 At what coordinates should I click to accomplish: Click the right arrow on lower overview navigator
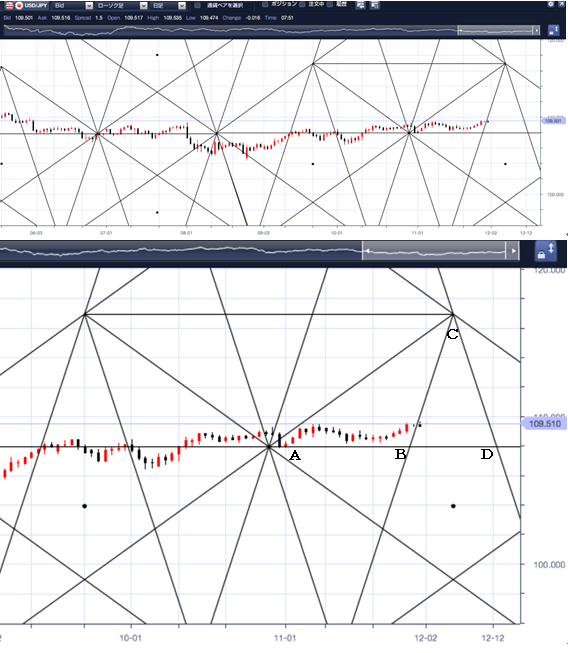pos(513,251)
